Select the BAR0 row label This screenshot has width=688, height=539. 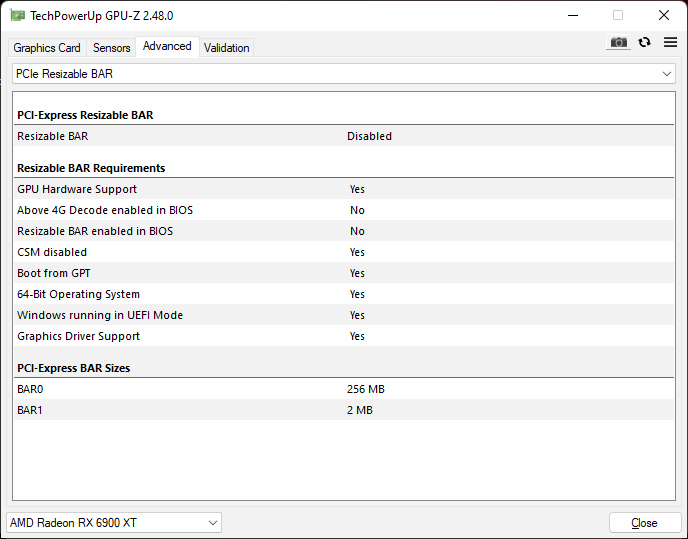coord(30,389)
